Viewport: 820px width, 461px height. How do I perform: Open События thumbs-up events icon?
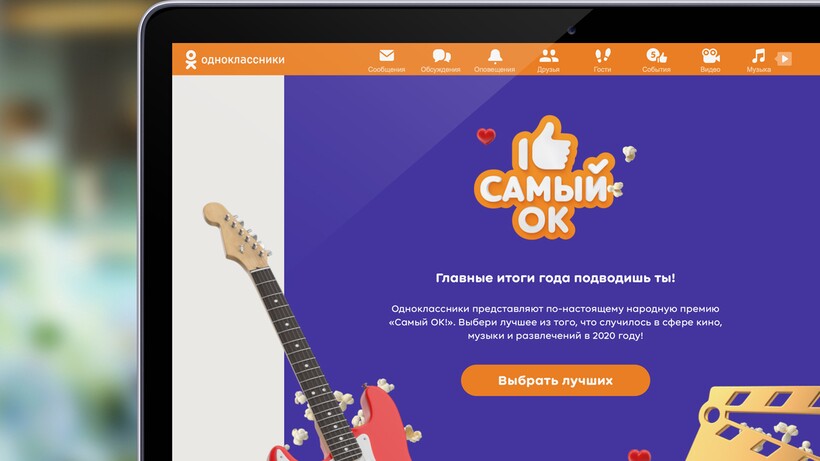pyautogui.click(x=656, y=55)
